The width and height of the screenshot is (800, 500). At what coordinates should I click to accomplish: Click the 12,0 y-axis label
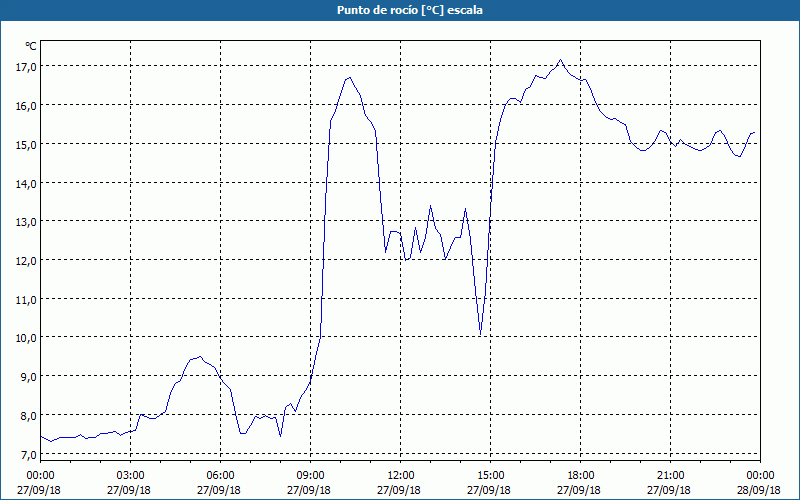pos(26,261)
